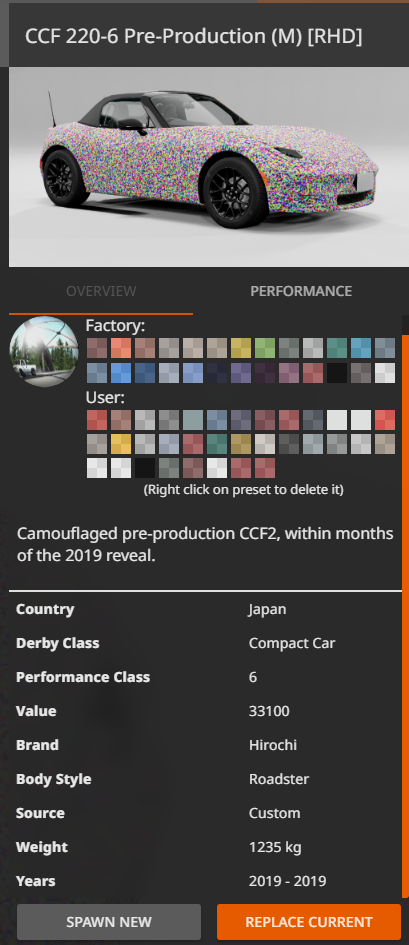Choose the teal User color preset
The image size is (409, 945).
click(x=217, y=444)
